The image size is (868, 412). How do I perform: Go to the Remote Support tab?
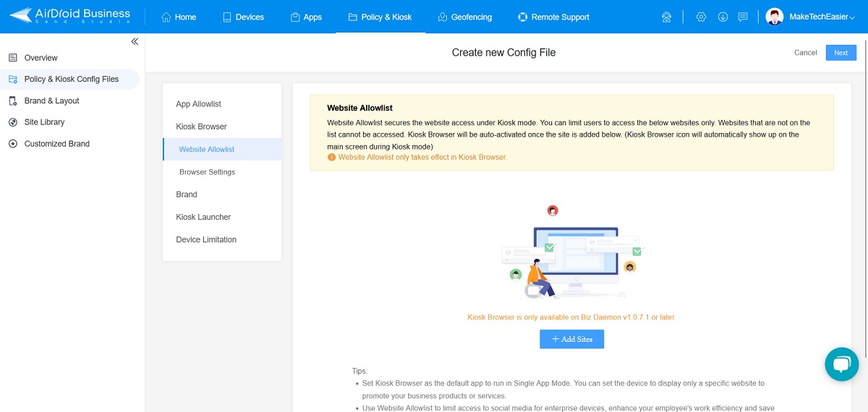(553, 17)
